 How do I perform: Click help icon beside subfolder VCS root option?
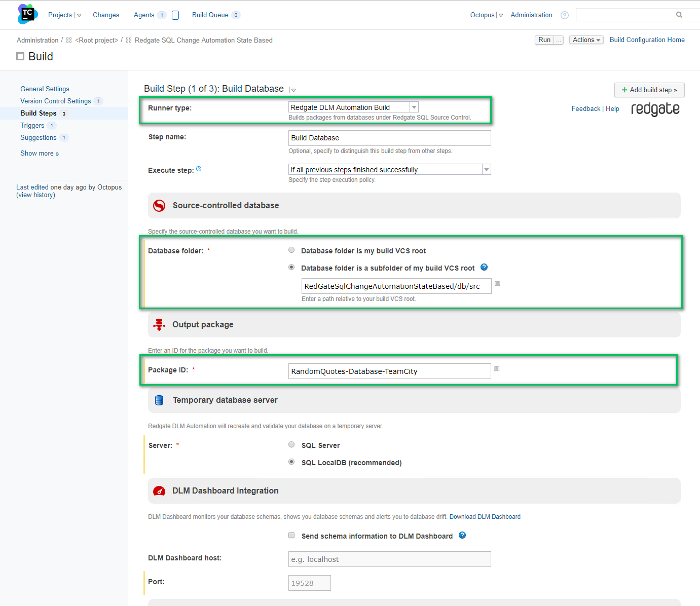484,268
